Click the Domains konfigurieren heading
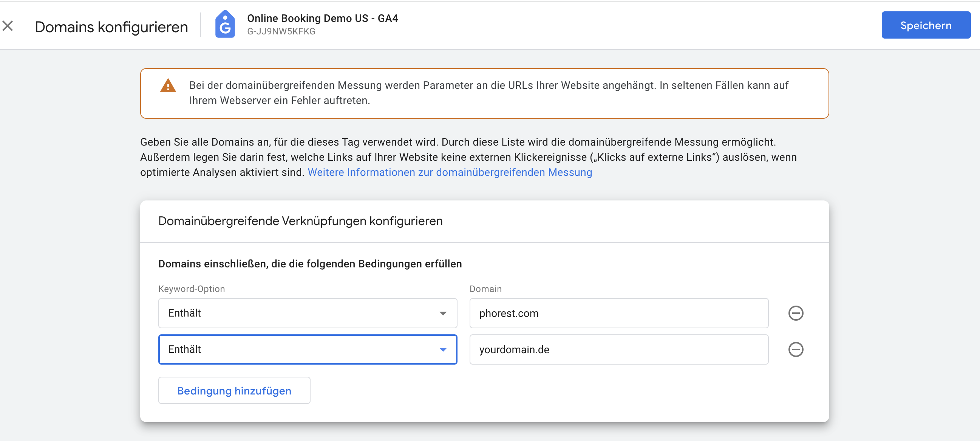 tap(111, 26)
